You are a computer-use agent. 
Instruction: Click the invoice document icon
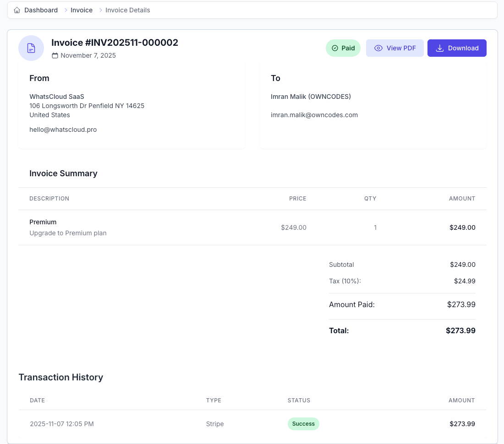[x=31, y=48]
